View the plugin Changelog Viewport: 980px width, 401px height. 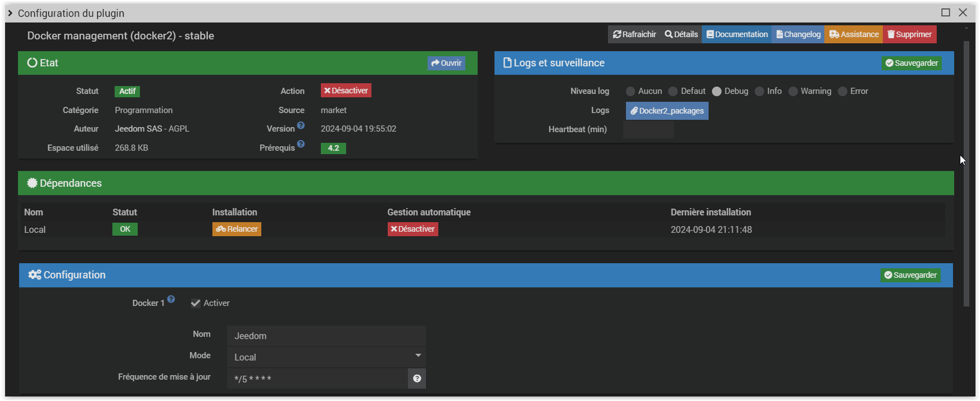point(798,34)
